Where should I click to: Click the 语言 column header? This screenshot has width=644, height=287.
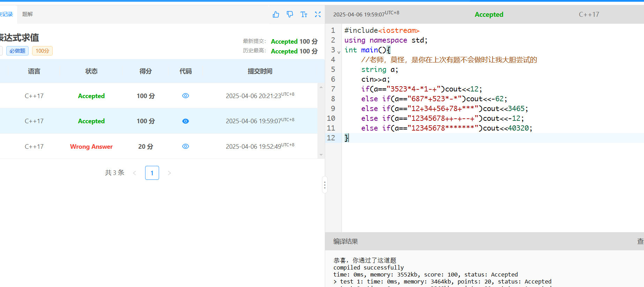point(34,71)
